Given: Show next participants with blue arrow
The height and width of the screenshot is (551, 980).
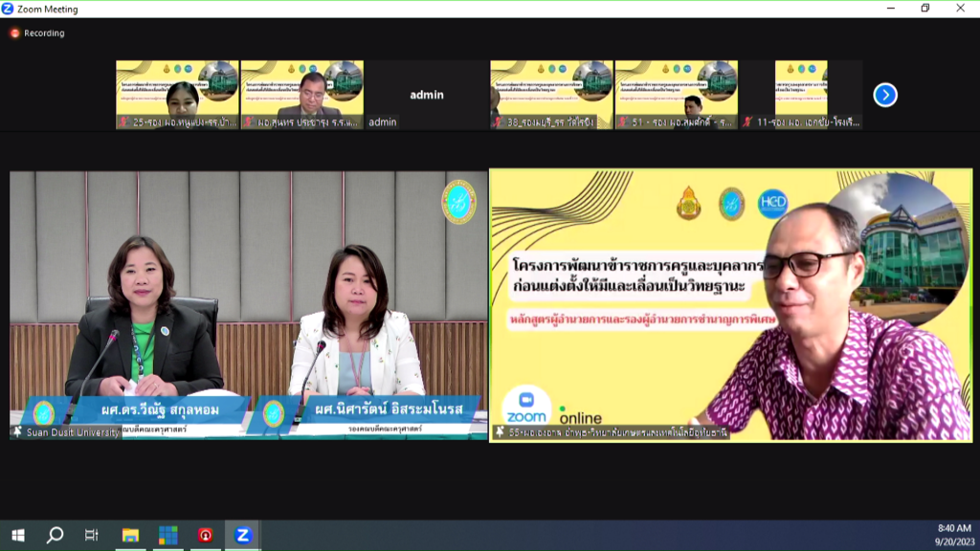Looking at the screenshot, I should pyautogui.click(x=885, y=95).
